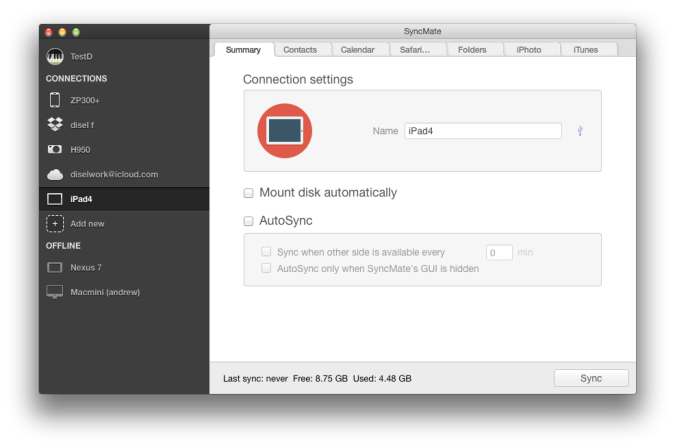This screenshot has height=448, width=675.
Task: Click the Macmini monitor icon
Action: coord(55,292)
